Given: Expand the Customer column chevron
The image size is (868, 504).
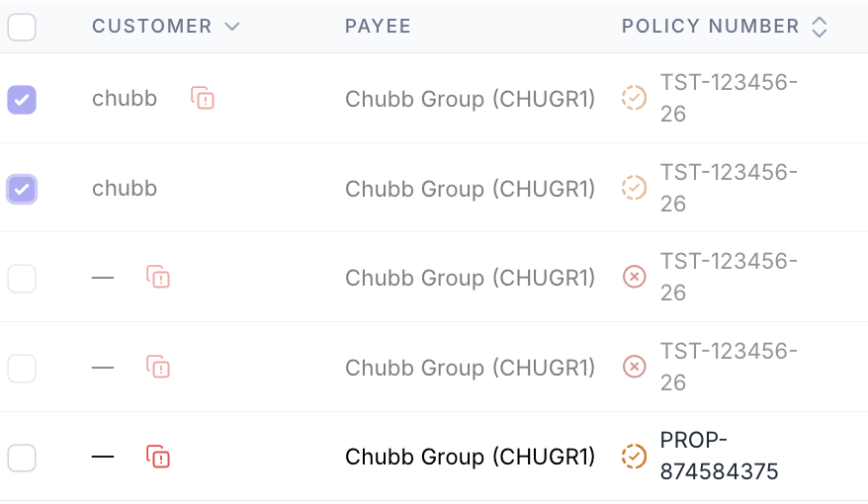Looking at the screenshot, I should [232, 27].
